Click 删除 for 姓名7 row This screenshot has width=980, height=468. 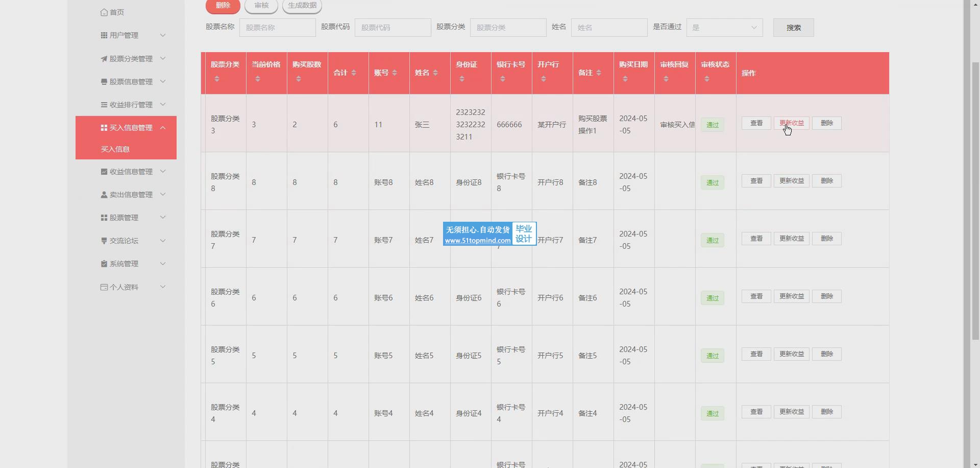pyautogui.click(x=827, y=239)
